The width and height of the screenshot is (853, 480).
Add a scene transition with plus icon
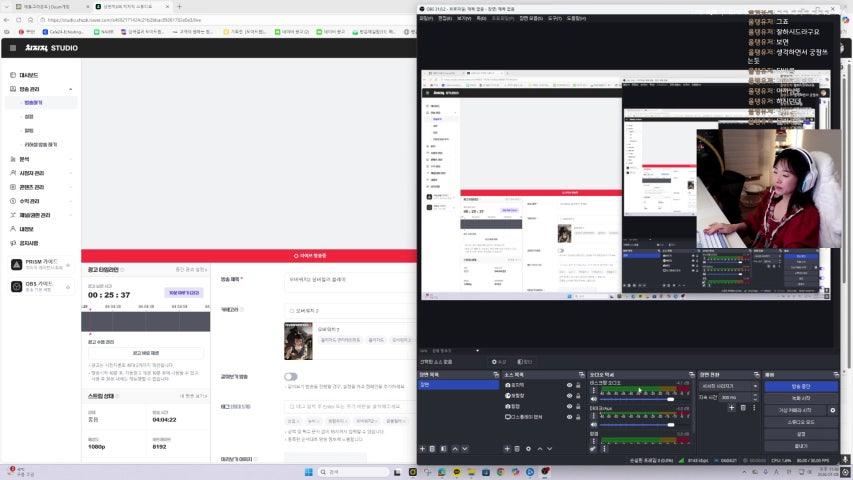point(732,408)
